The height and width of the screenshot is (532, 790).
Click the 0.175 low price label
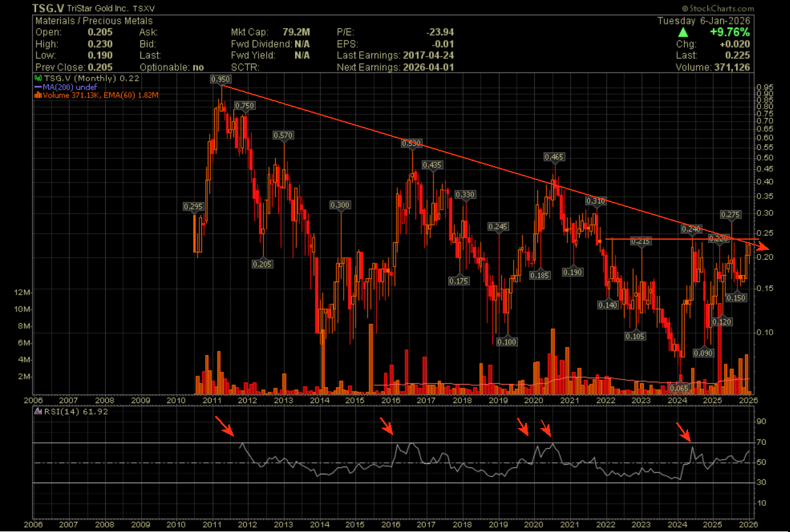click(458, 281)
